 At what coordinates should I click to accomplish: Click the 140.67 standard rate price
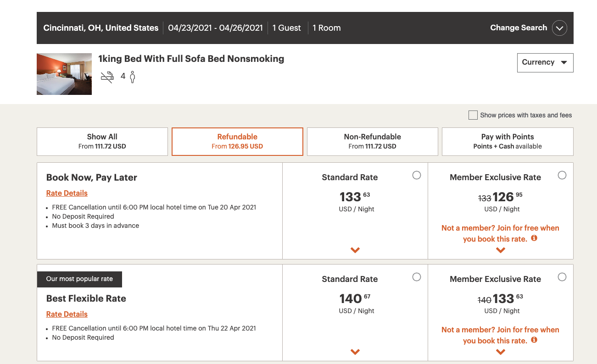[355, 298]
